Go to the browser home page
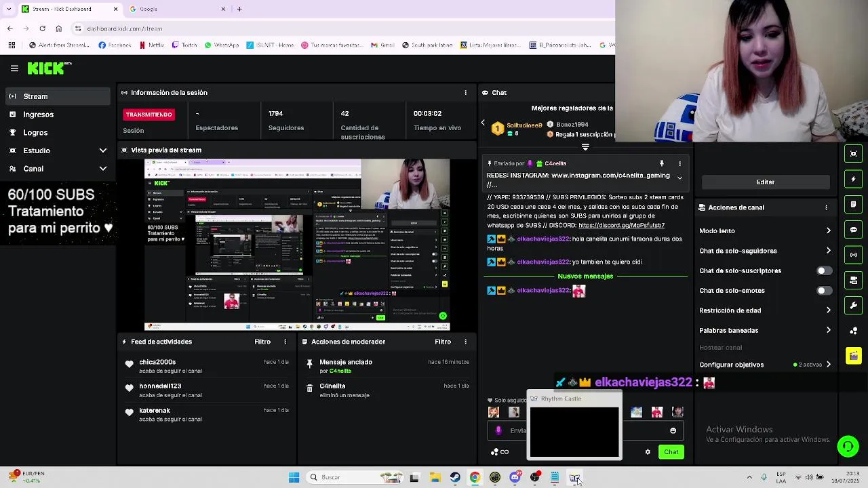868x488 pixels. pyautogui.click(x=58, y=28)
